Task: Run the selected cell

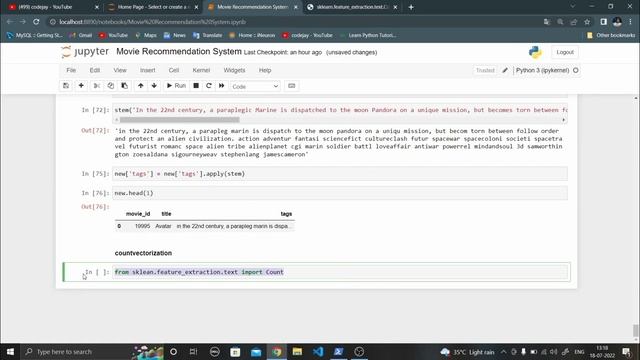Action: [x=176, y=86]
